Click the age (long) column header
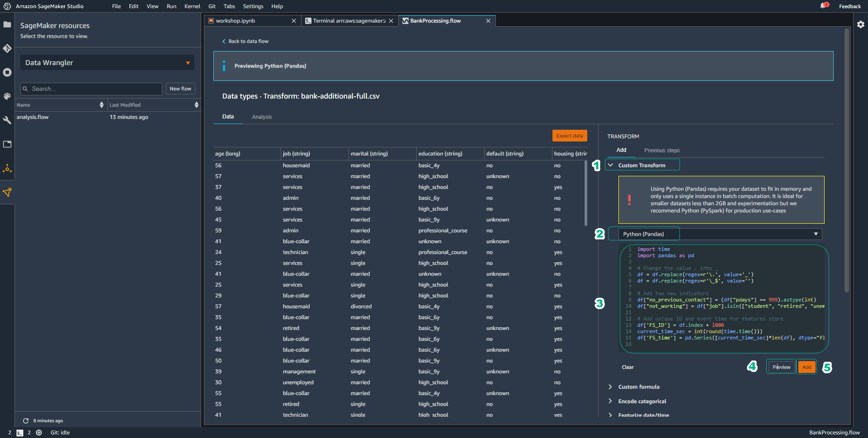 point(247,154)
